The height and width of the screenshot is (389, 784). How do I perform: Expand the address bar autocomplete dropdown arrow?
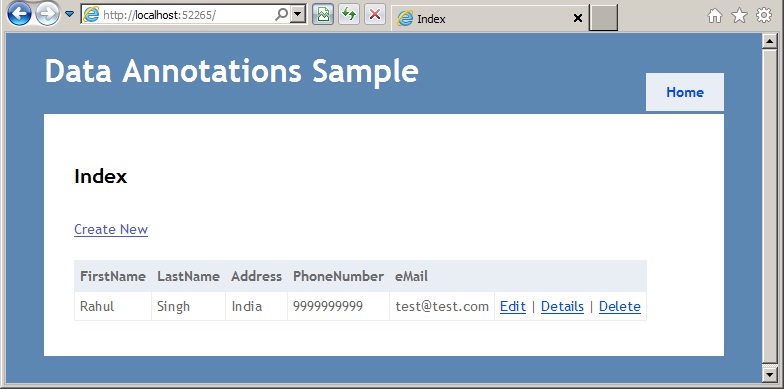(x=298, y=15)
